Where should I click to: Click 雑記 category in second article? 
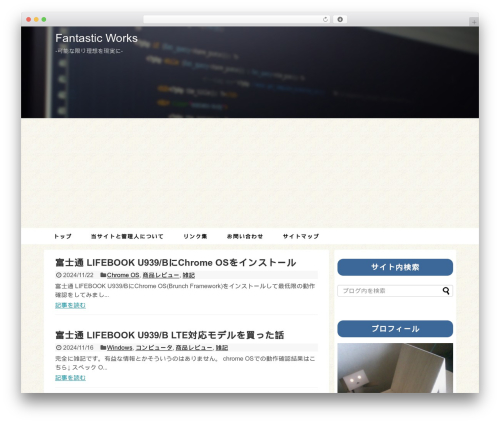coord(222,348)
